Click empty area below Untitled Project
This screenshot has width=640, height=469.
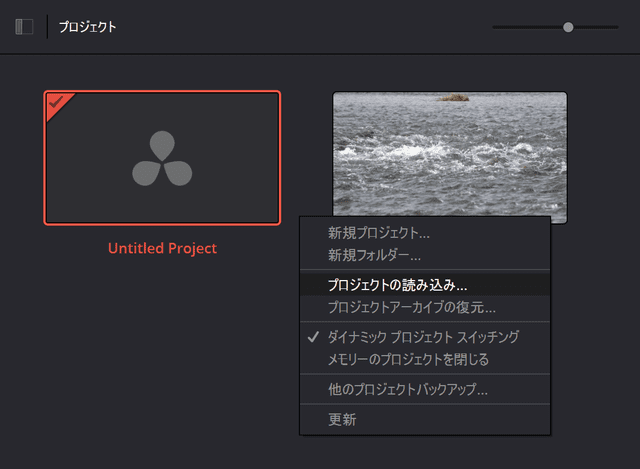(162, 347)
